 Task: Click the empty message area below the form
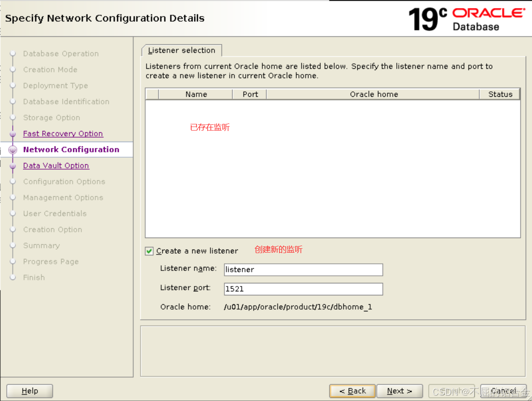(333, 351)
